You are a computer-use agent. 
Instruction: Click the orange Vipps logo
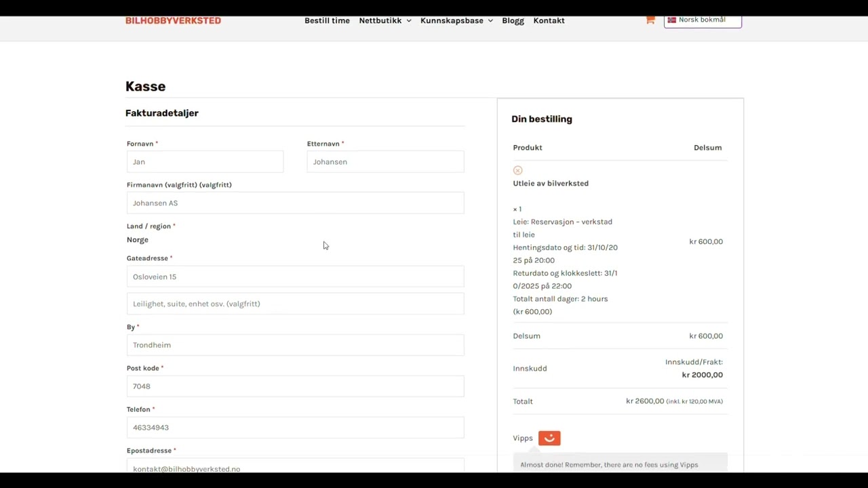tap(549, 439)
